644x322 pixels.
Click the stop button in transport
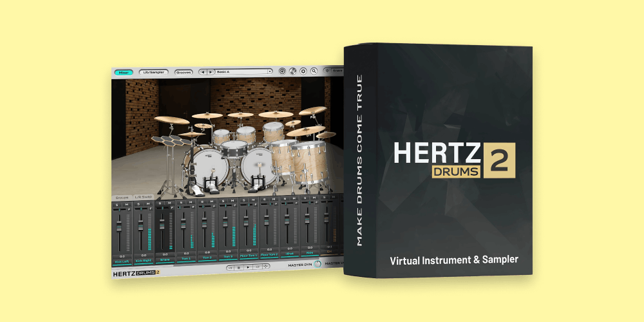239,267
